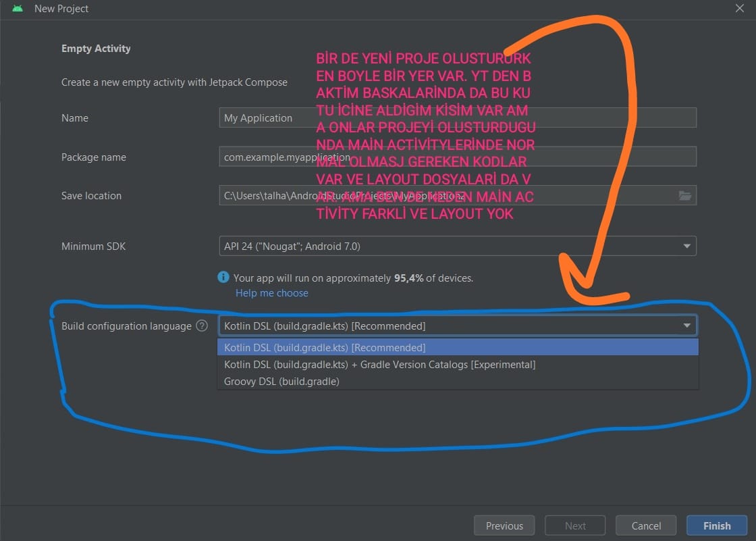
Task: Click the Package name input field
Action: (458, 157)
